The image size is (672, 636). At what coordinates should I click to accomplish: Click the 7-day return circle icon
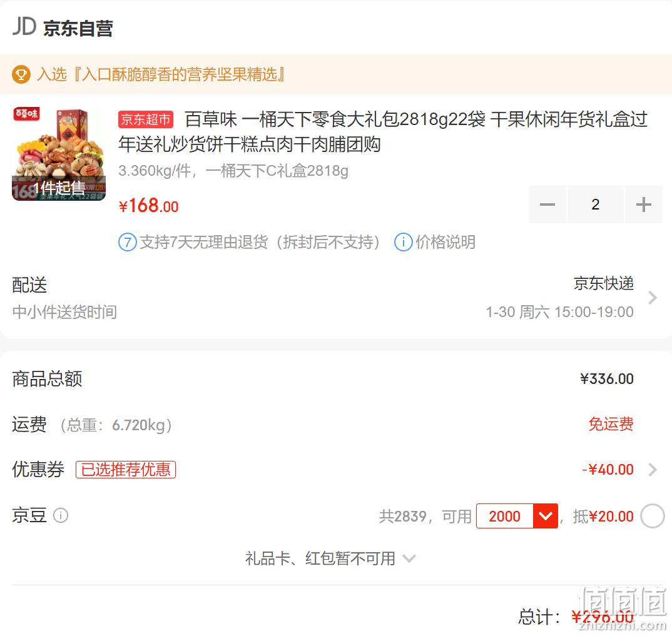click(x=127, y=242)
